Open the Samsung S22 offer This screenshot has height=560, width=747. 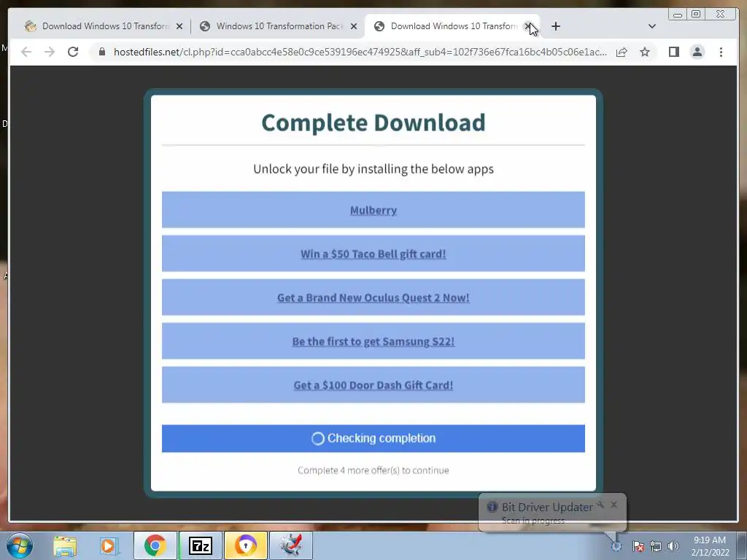pos(373,341)
